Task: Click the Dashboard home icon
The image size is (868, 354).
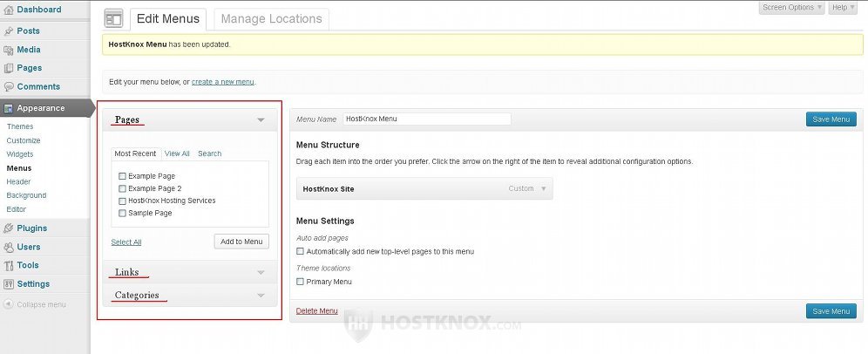Action: (x=9, y=10)
